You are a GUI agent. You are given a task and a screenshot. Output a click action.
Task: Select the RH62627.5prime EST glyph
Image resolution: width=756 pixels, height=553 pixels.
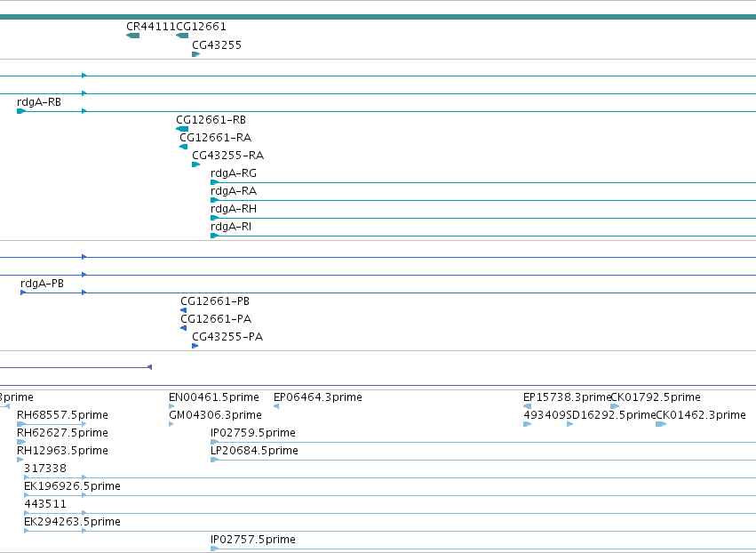pos(21,442)
